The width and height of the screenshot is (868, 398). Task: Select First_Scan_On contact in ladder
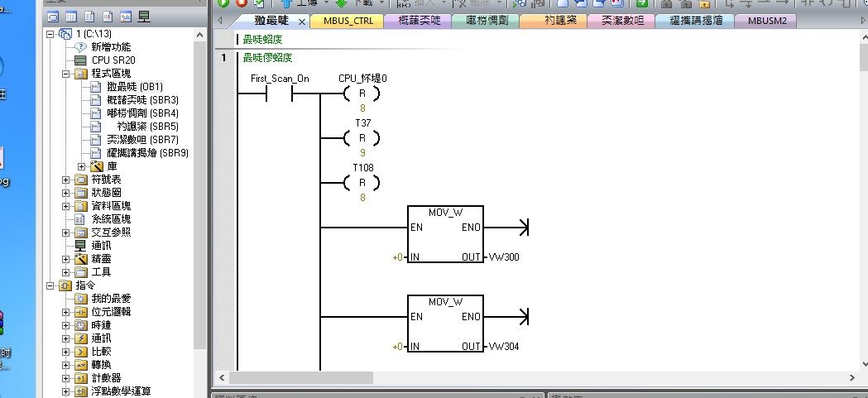coord(279,94)
